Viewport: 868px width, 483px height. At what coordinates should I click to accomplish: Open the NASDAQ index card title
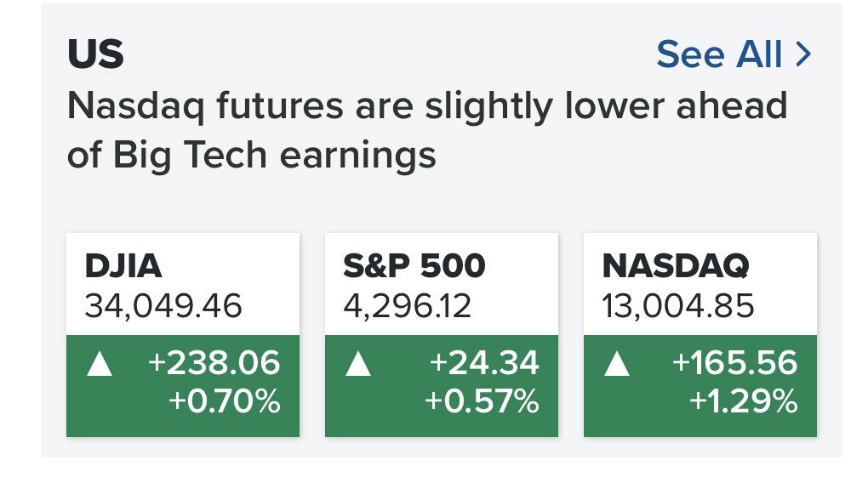click(x=676, y=266)
